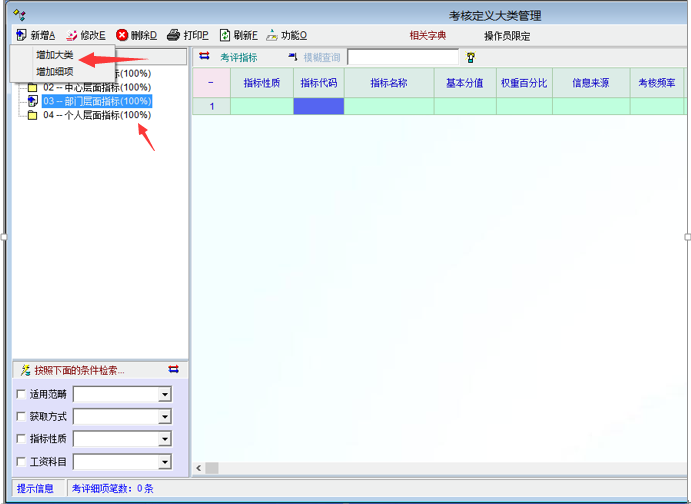Click the red 删除 (Delete) icon
This screenshot has height=504, width=691.
[x=122, y=35]
